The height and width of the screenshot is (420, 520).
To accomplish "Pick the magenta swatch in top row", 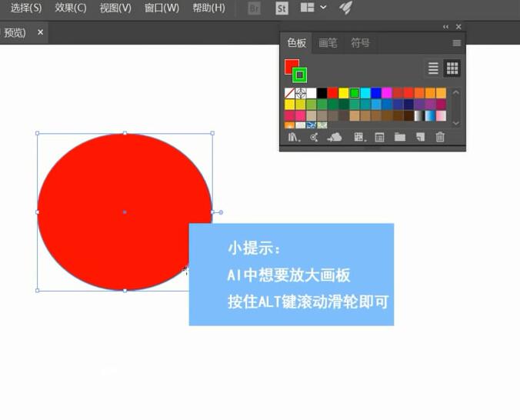I will click(x=386, y=93).
